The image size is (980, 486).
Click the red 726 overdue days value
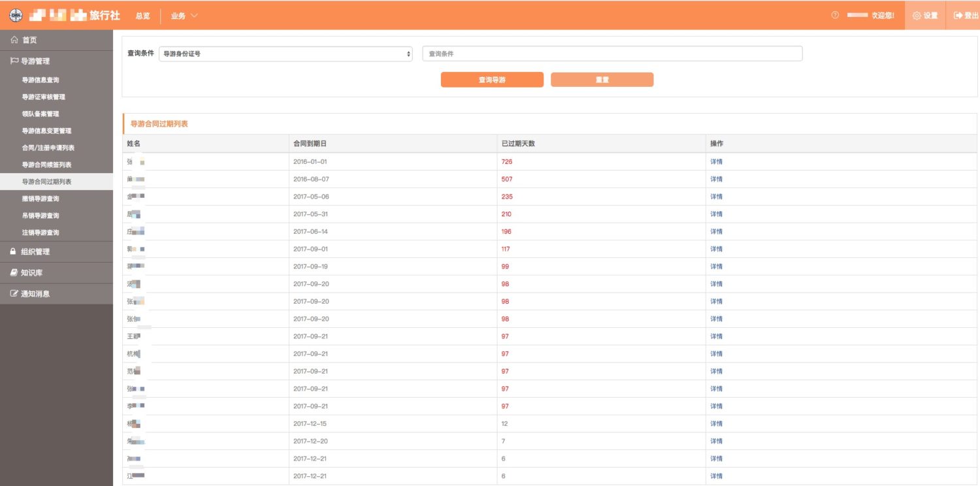tap(506, 161)
